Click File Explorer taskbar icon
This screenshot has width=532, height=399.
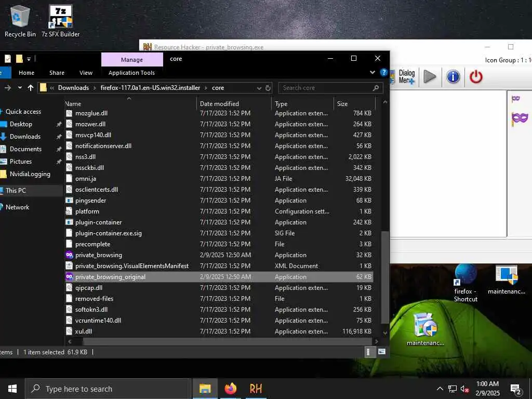[x=205, y=389]
